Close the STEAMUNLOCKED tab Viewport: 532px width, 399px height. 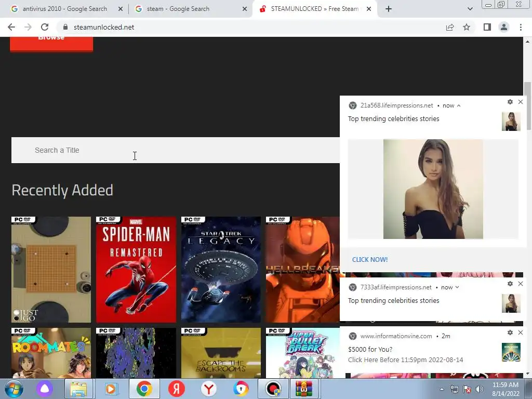tap(369, 9)
